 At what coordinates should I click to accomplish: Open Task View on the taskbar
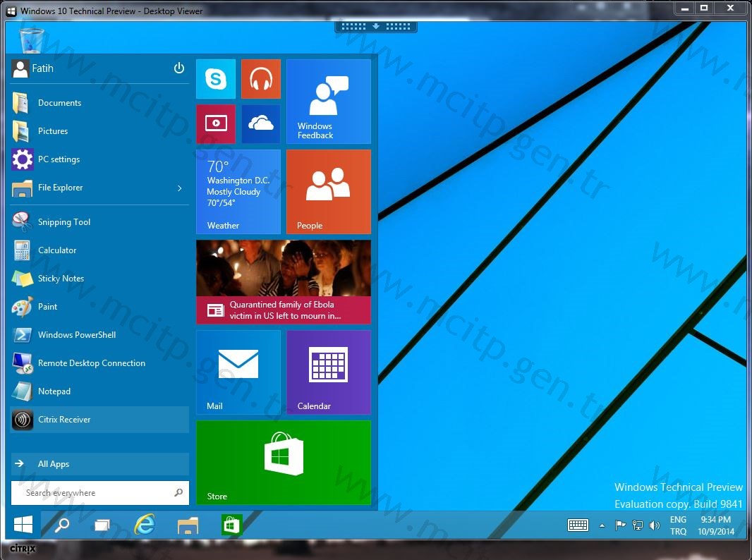click(x=102, y=525)
